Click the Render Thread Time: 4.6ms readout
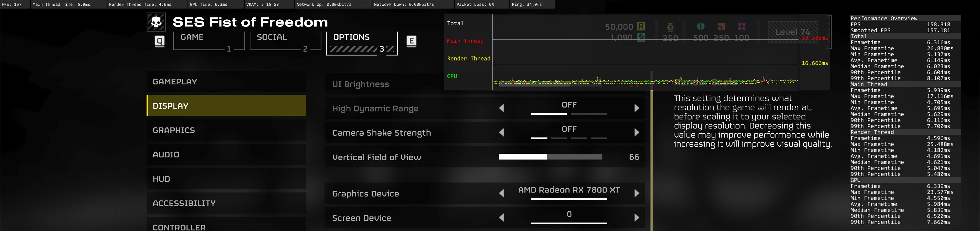The height and width of the screenshot is (231, 980). tap(140, 4)
